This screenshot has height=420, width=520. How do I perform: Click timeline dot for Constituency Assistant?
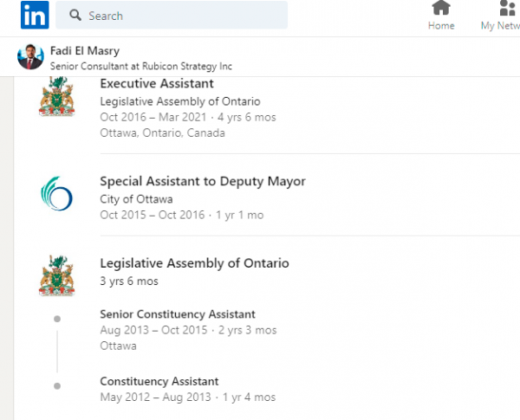coord(57,386)
